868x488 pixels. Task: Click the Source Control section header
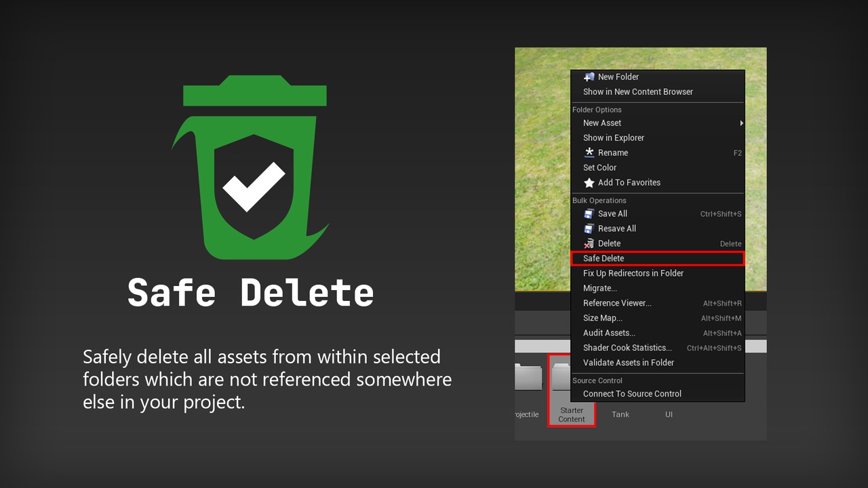click(597, 381)
